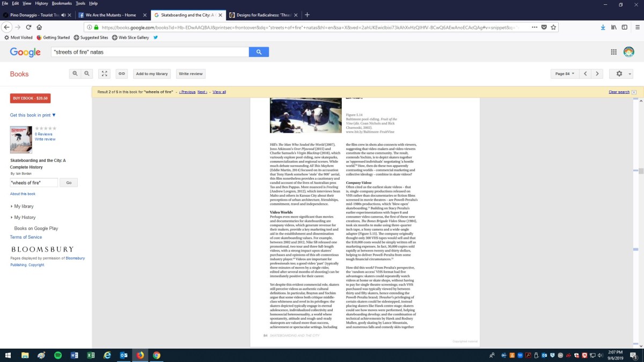Click the Clear search link

[x=619, y=92]
